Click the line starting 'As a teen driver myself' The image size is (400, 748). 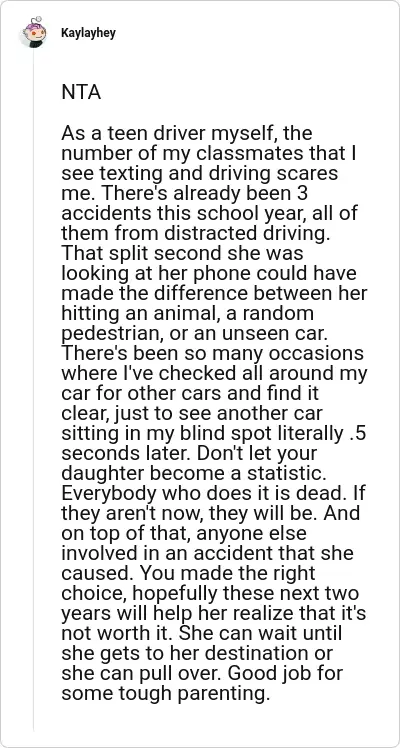click(186, 135)
